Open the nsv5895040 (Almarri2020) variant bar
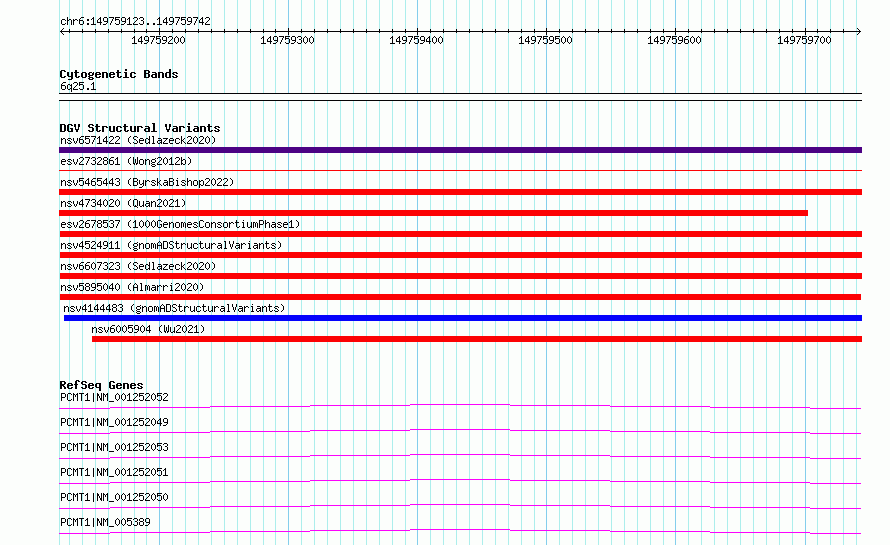This screenshot has height=545, width=890. tap(460, 297)
